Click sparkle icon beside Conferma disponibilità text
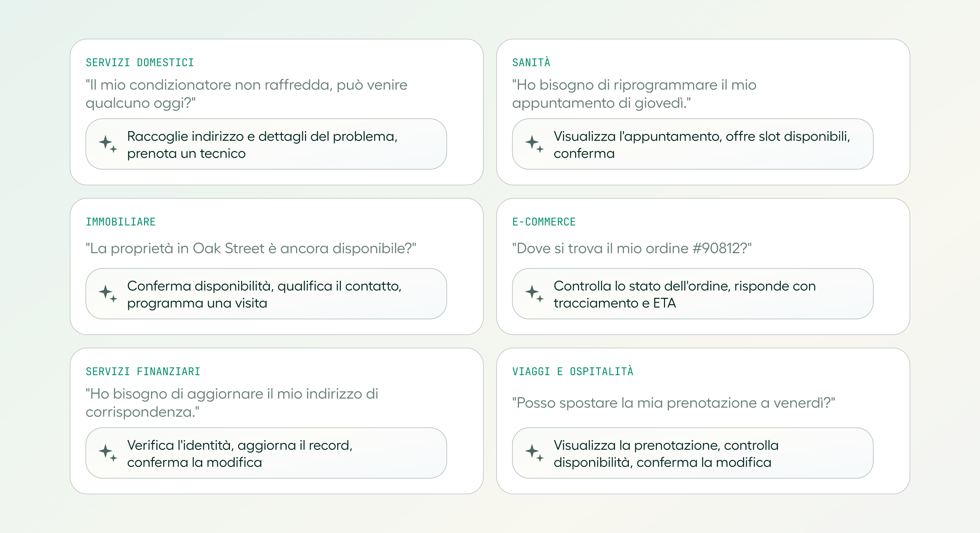The width and height of the screenshot is (980, 533). [x=108, y=294]
